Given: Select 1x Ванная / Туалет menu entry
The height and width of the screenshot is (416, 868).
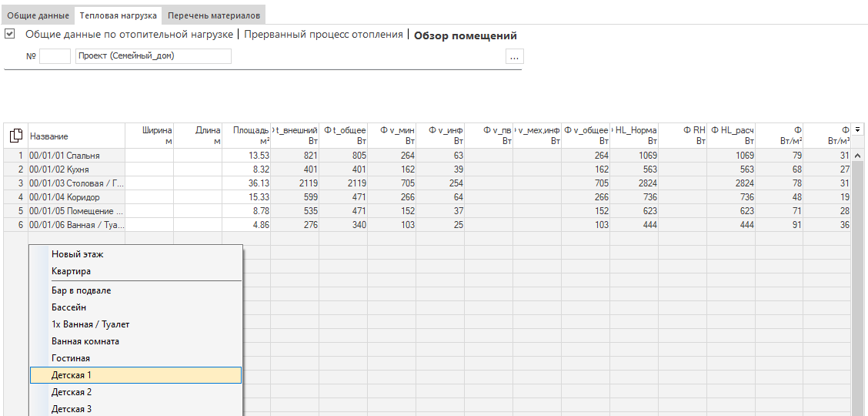Looking at the screenshot, I should tap(135, 324).
